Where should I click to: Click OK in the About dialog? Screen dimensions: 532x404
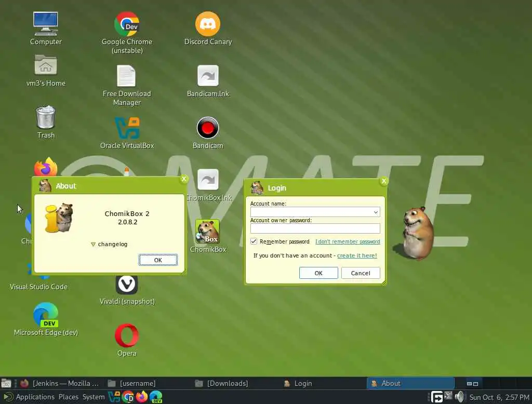[158, 260]
